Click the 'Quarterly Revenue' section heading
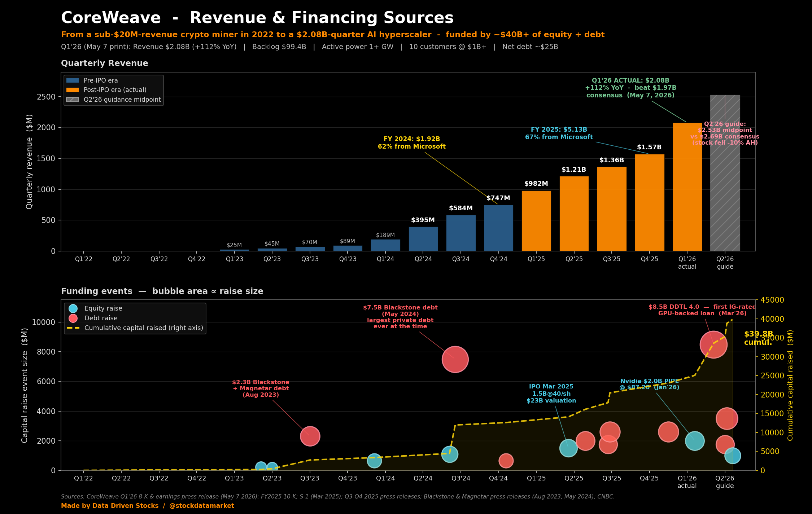The width and height of the screenshot is (812, 514). tap(105, 63)
